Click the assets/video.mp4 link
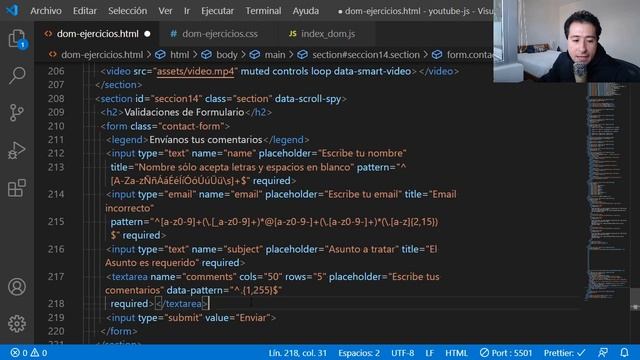 [196, 71]
